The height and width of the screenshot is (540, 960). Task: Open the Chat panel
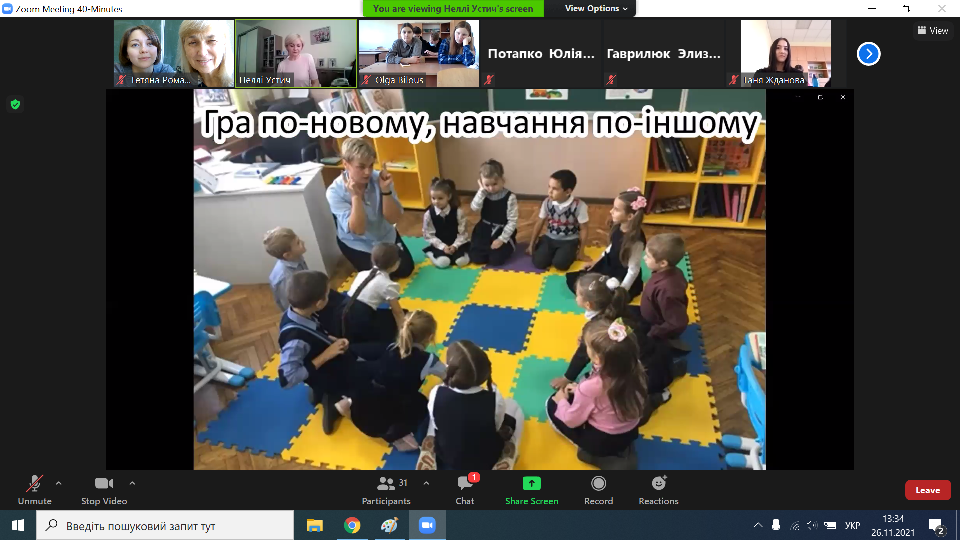[465, 490]
